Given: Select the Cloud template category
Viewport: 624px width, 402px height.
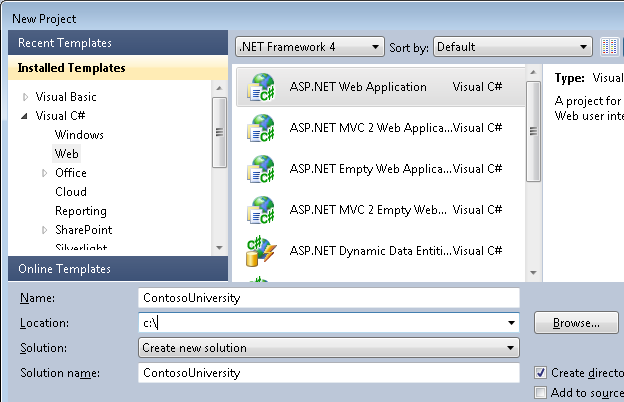Looking at the screenshot, I should pyautogui.click(x=71, y=192).
